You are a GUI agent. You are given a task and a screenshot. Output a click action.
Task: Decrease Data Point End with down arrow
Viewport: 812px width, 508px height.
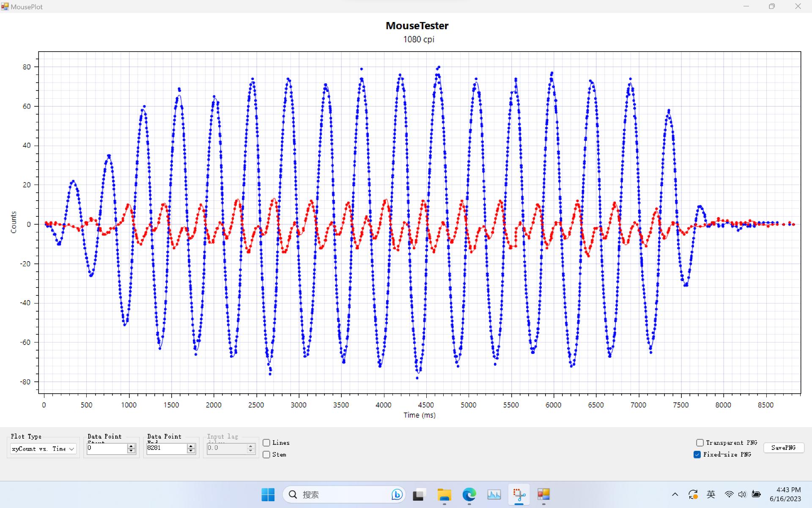(191, 451)
